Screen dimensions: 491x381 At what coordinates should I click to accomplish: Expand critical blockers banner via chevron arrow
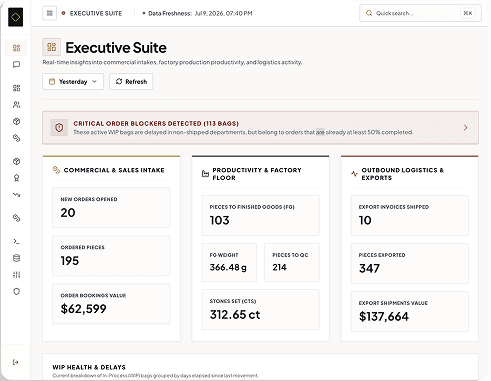coord(466,128)
